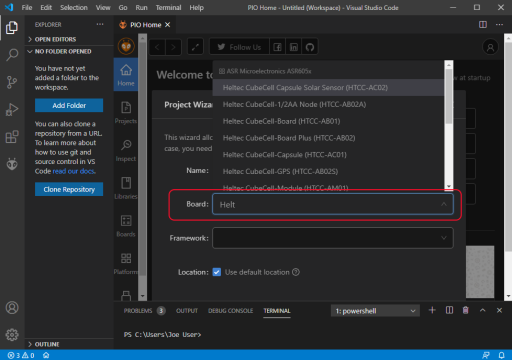Click the board list dropdown scrollbar
Image resolution: width=512 pixels, height=360 pixels.
(x=449, y=125)
